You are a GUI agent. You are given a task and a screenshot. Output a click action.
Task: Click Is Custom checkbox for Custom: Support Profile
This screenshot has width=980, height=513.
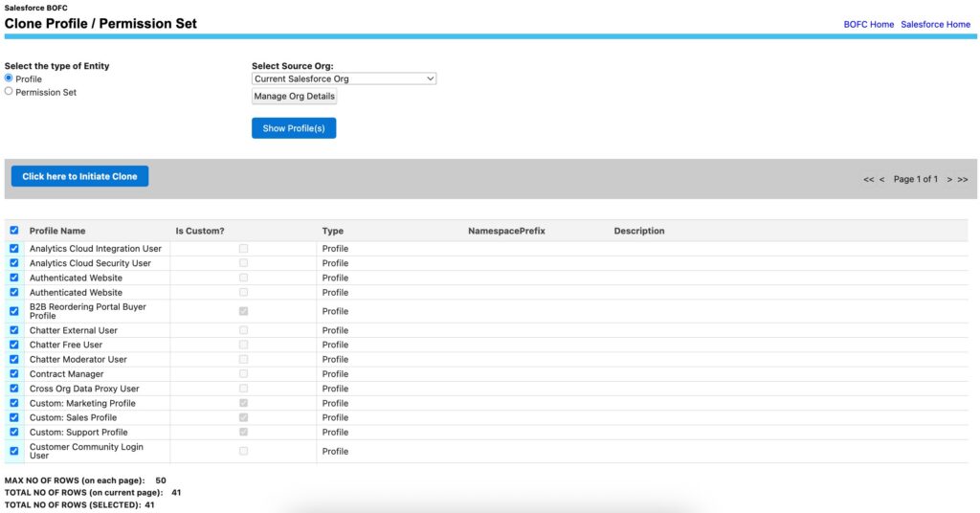coord(243,432)
